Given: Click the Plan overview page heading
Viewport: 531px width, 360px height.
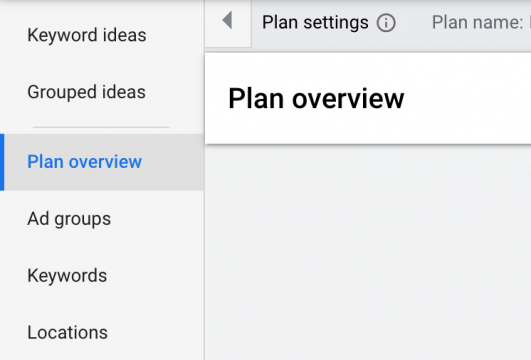Looking at the screenshot, I should [316, 99].
